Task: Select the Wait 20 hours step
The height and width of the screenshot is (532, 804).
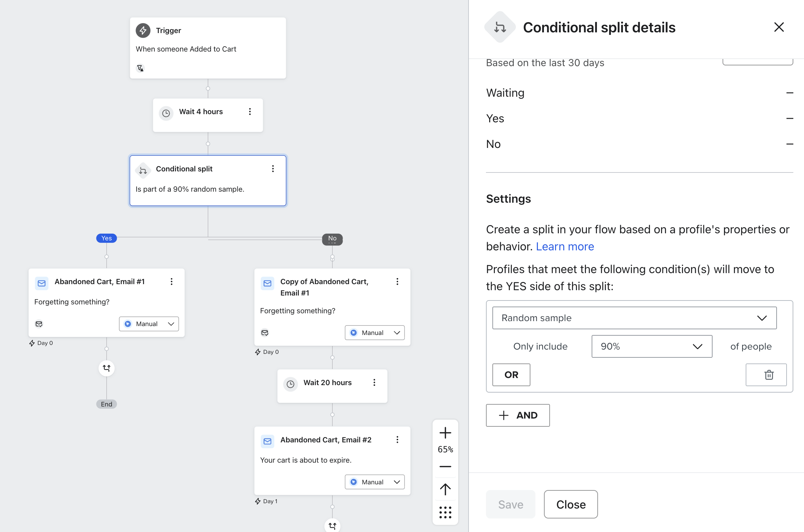Action: [327, 383]
